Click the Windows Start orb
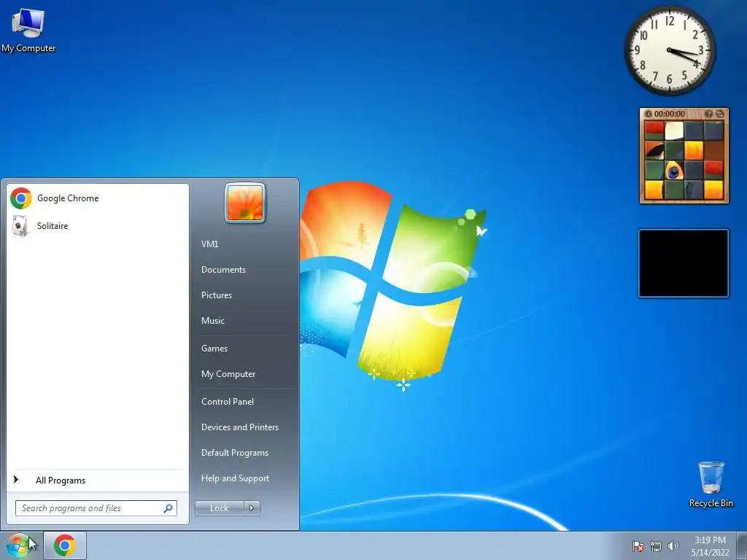747x560 pixels. (18, 545)
